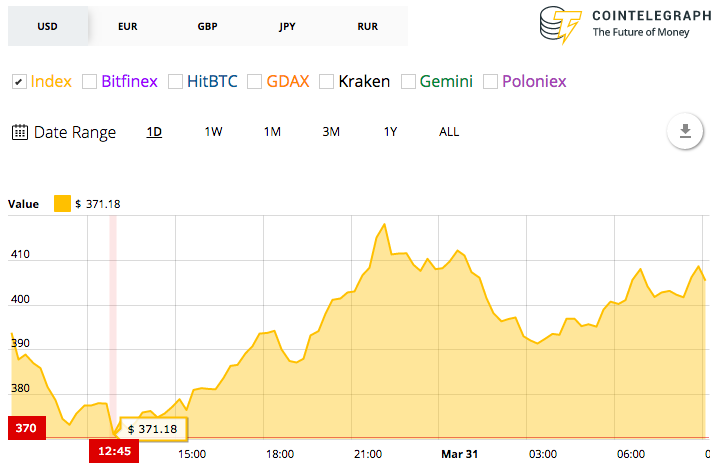
Task: Enable the Bitfinex checkbox
Action: [89, 81]
